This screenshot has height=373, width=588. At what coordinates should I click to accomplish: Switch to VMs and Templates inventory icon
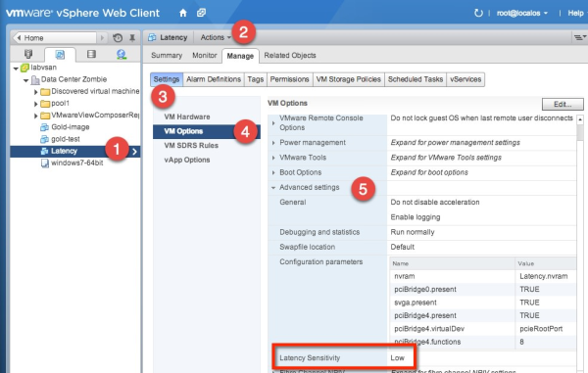click(60, 55)
